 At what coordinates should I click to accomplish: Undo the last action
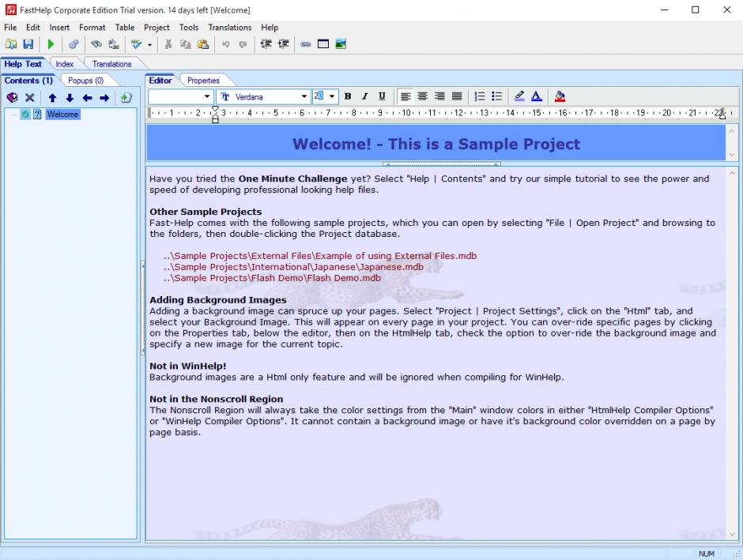tap(225, 44)
